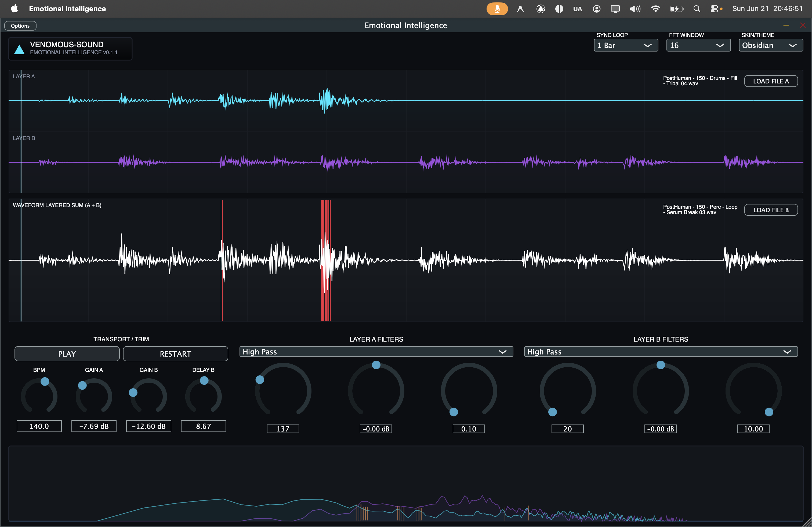The height and width of the screenshot is (527, 812).
Task: Click the half-circle contrast icon in menu bar
Action: 559,9
